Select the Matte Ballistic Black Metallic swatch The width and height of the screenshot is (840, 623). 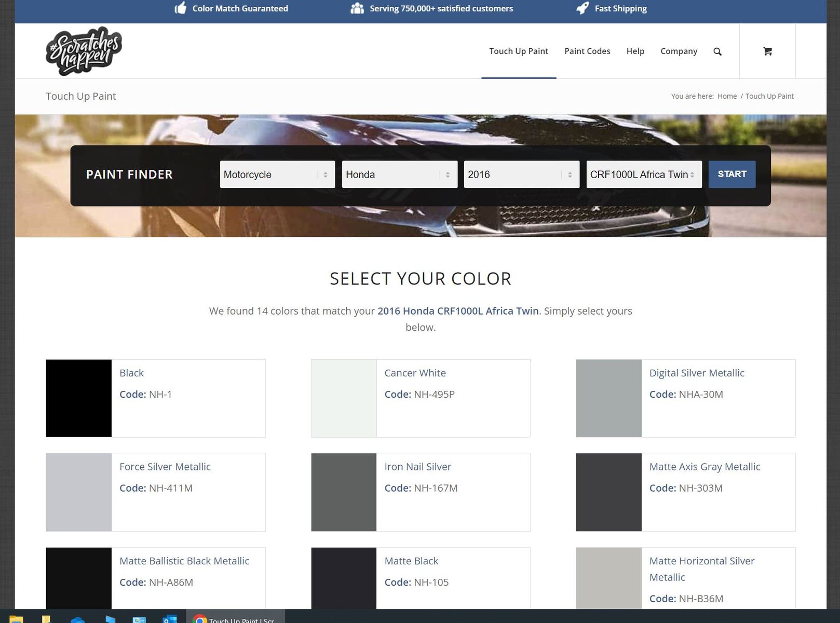[x=79, y=578]
